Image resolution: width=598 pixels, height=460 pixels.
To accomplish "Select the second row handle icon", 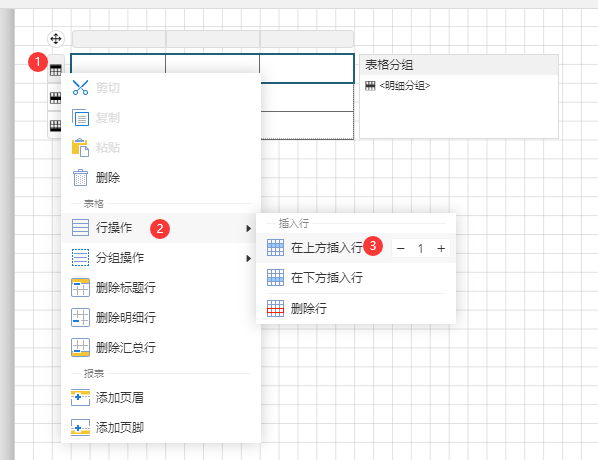I will point(56,98).
